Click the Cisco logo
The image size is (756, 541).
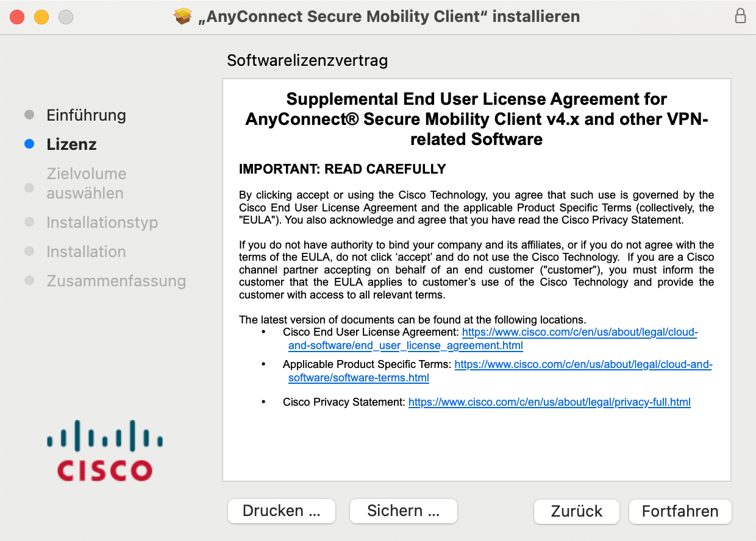[105, 450]
